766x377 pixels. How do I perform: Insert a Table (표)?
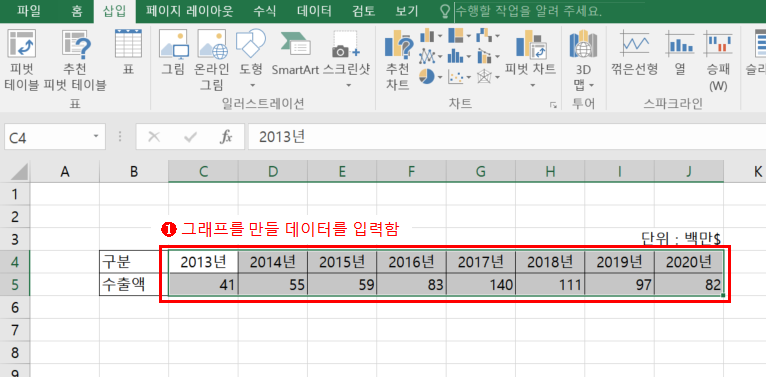click(x=128, y=51)
